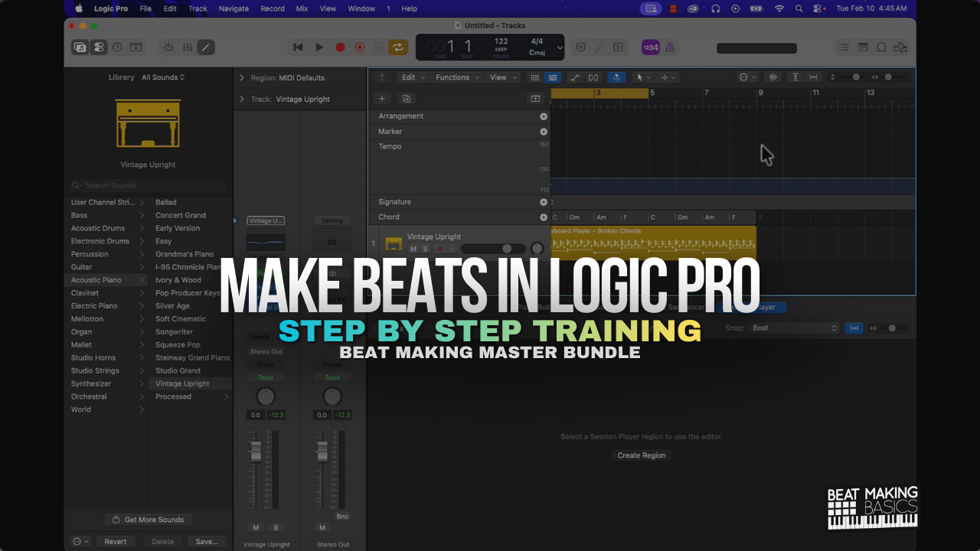Viewport: 980px width, 551px height.
Task: Click the Add Track plus button
Action: tap(382, 99)
